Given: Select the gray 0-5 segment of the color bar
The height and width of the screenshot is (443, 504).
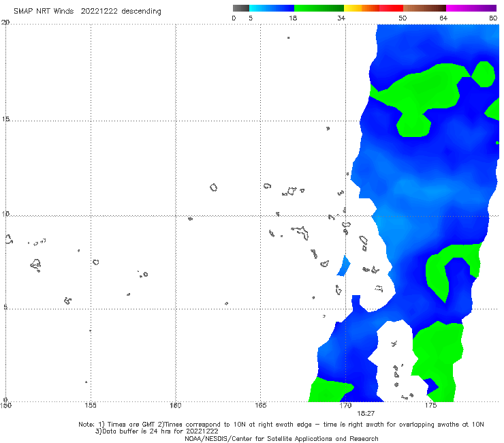Looking at the screenshot, I should [x=241, y=8].
